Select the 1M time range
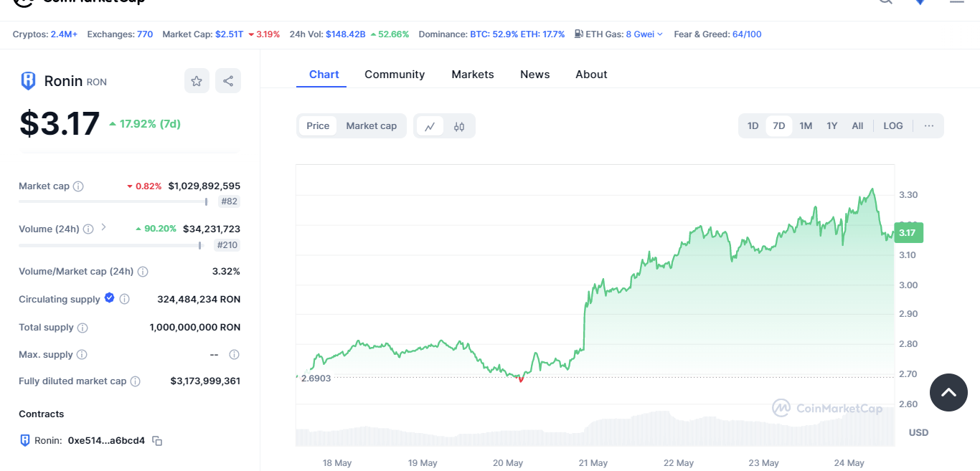The image size is (980, 471). pos(806,126)
